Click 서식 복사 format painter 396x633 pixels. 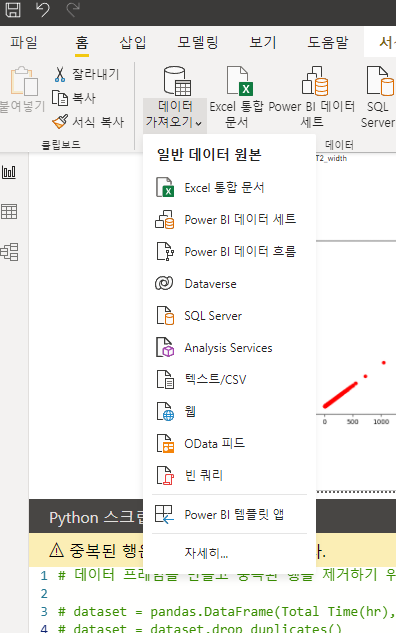pyautogui.click(x=88, y=122)
